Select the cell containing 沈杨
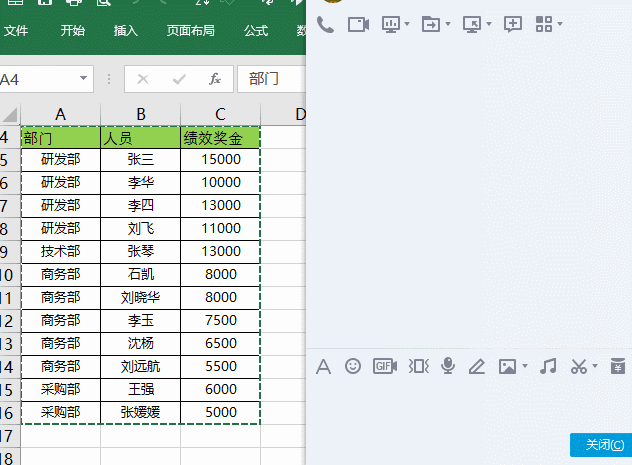 141,344
